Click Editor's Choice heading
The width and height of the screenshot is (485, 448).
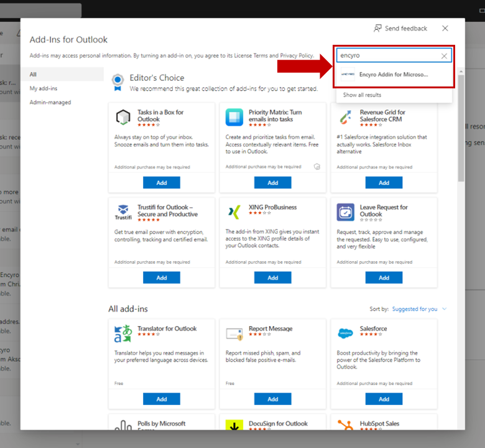click(x=157, y=78)
